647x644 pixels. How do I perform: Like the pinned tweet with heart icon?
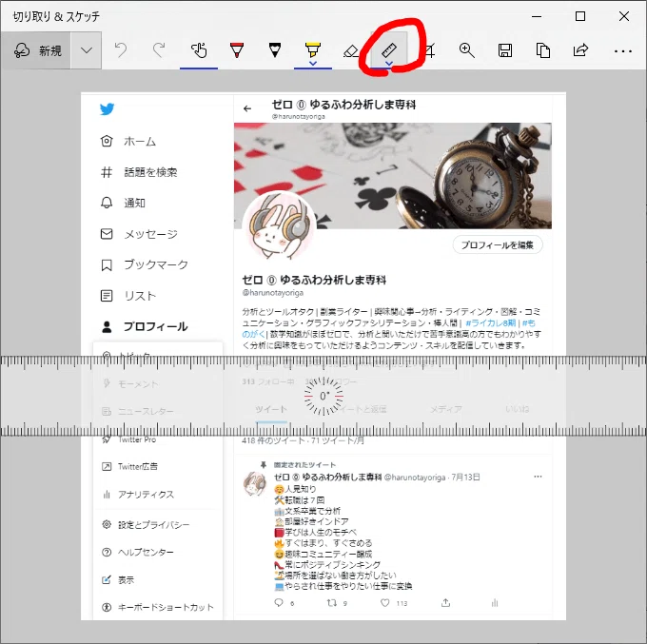coord(385,603)
